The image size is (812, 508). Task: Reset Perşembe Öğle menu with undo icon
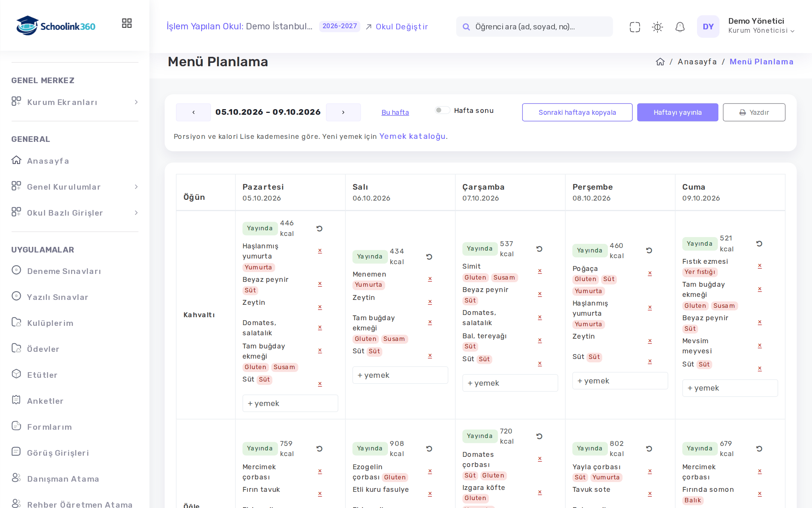[x=649, y=449]
